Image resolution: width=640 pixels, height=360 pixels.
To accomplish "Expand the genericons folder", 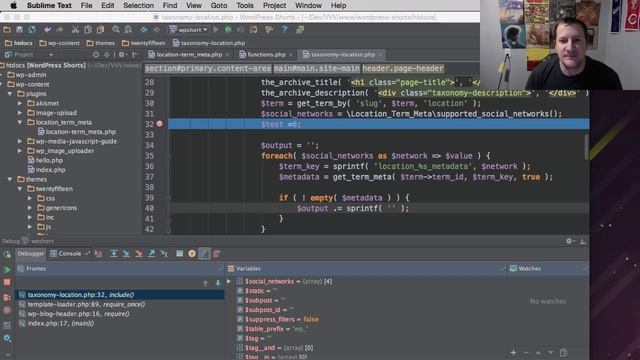I will tap(30, 208).
